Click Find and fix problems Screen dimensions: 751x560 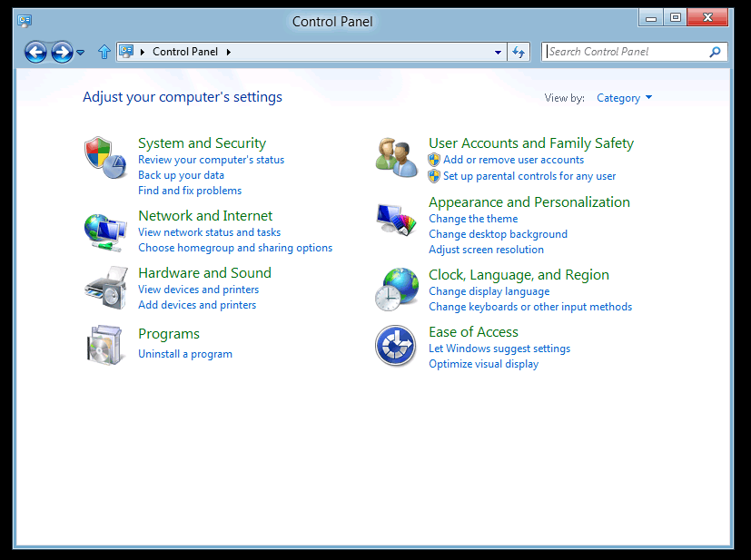190,190
